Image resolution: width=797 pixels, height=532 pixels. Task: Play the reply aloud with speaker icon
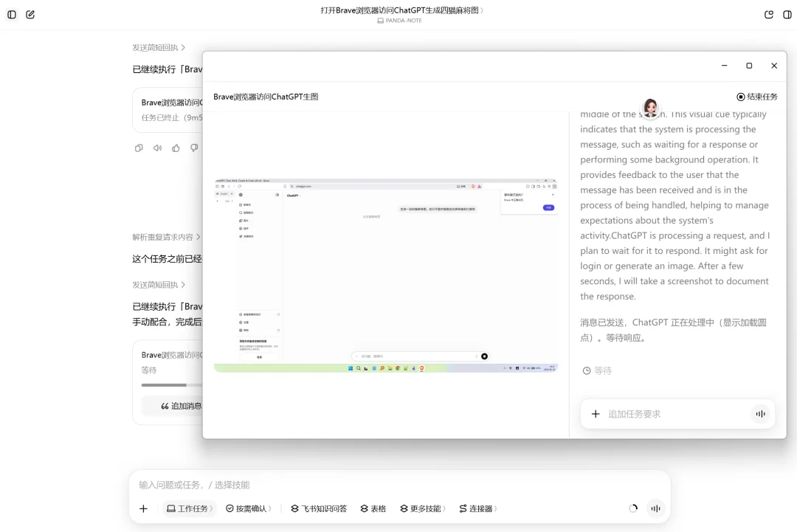[x=158, y=148]
